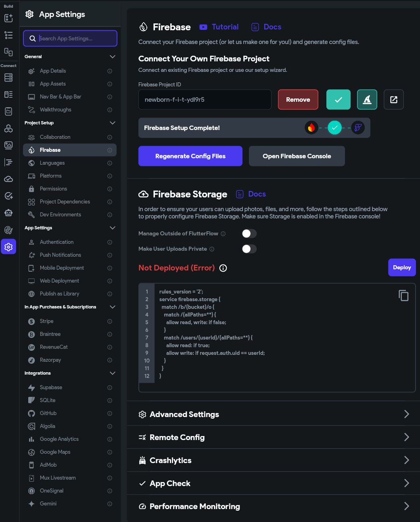Show info for Make User Uploads Private
Screen dimensions: 420x522
point(212,249)
